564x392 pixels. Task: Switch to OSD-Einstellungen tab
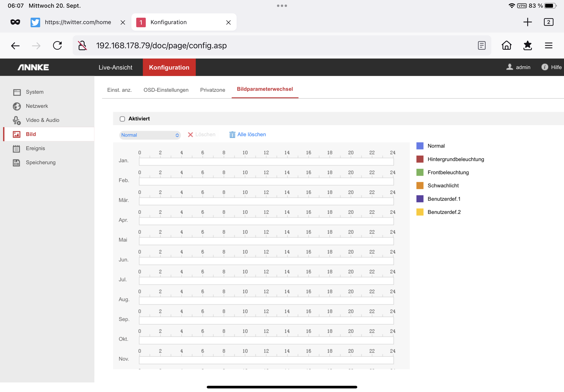[x=166, y=90]
